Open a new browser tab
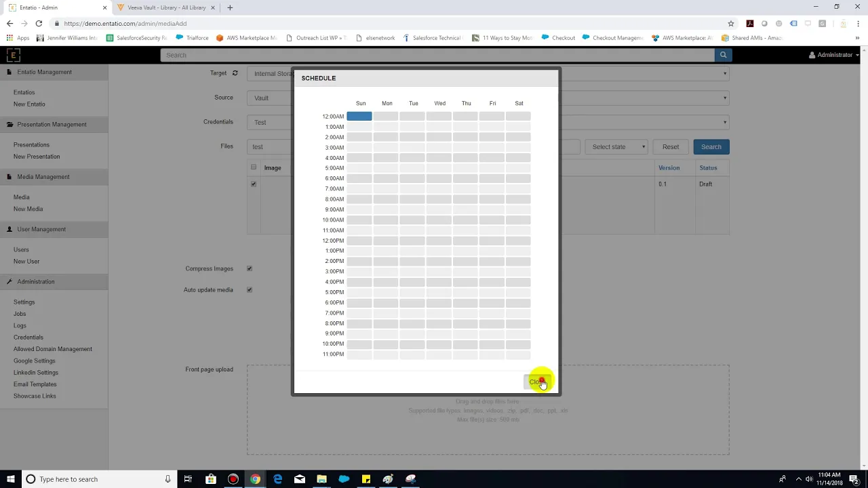868x488 pixels. (230, 7)
